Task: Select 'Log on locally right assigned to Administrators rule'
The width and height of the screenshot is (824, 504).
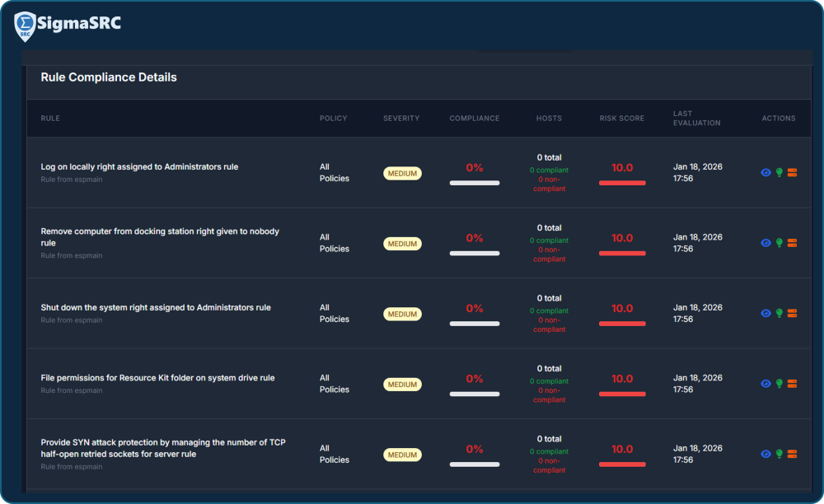Action: coord(139,167)
